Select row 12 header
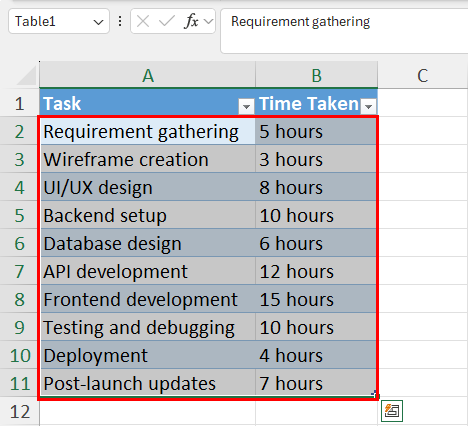Image resolution: width=468 pixels, height=426 pixels. pos(19,411)
